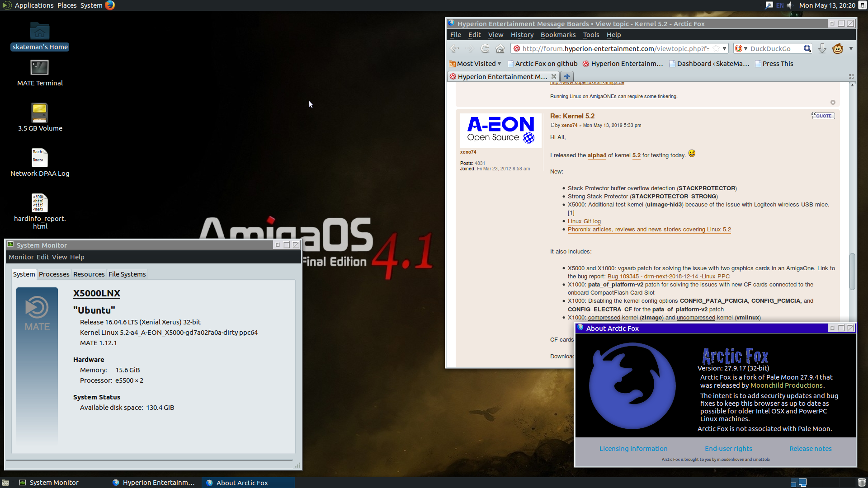This screenshot has height=488, width=868.
Task: Click the Moonchild Productions link
Action: [786, 385]
